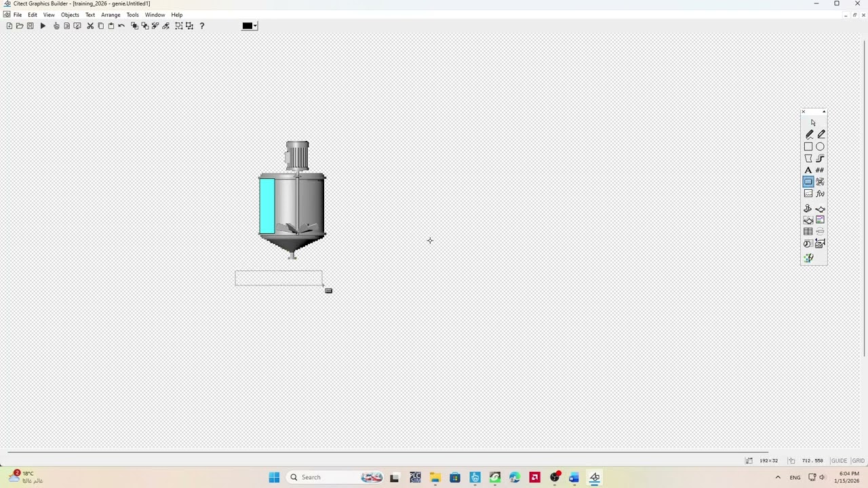The image size is (868, 488).
Task: Select the Rectangle tool in toolbox
Action: (x=808, y=146)
